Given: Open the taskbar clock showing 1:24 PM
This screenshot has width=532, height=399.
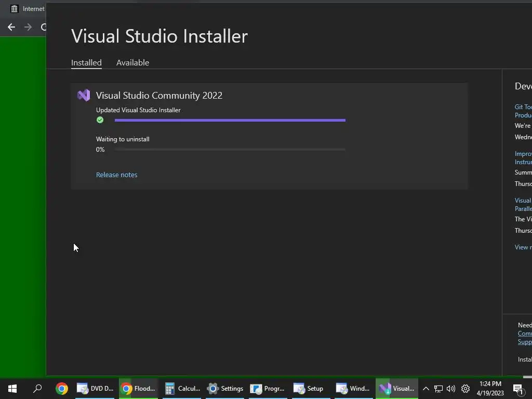Looking at the screenshot, I should click(x=490, y=389).
